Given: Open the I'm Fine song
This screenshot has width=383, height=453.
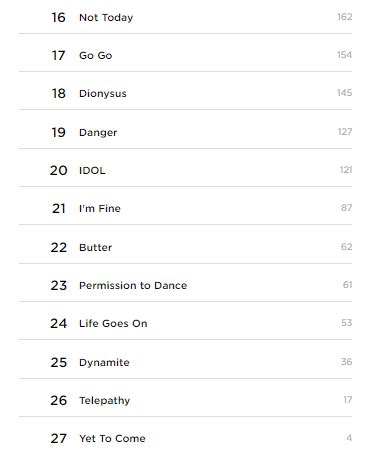Looking at the screenshot, I should click(100, 209).
